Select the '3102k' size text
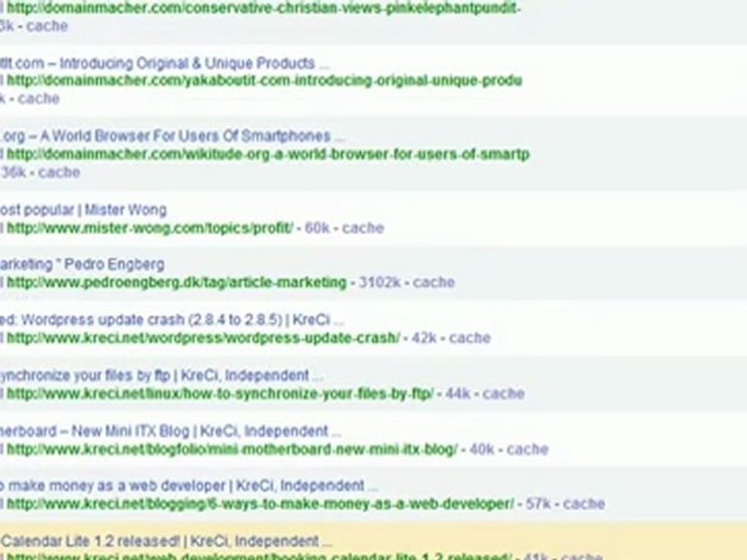This screenshot has width=747, height=560. (x=379, y=282)
